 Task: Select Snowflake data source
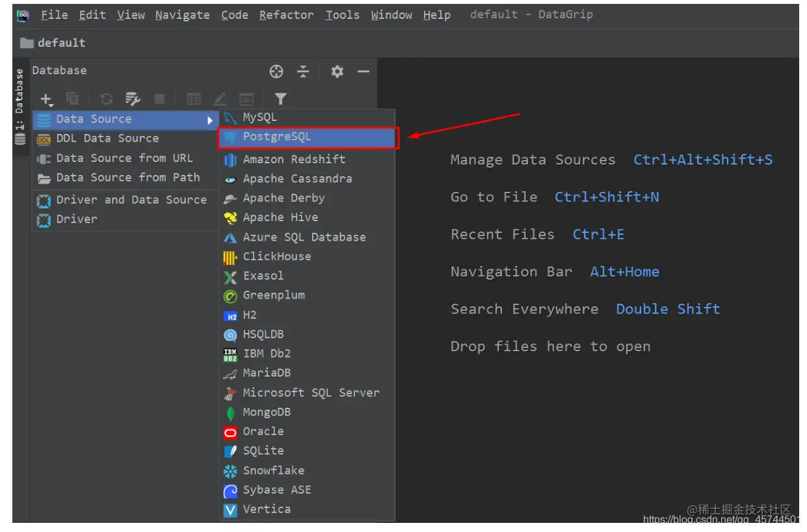pyautogui.click(x=307, y=471)
